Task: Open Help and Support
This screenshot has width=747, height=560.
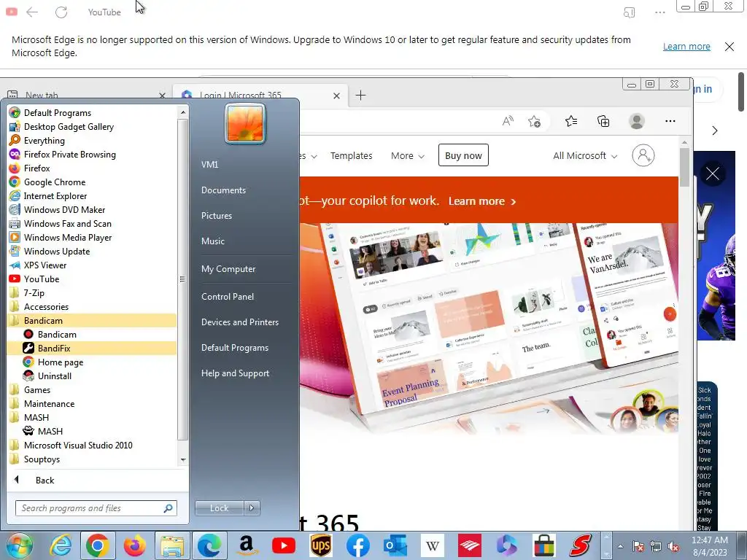Action: pos(235,373)
